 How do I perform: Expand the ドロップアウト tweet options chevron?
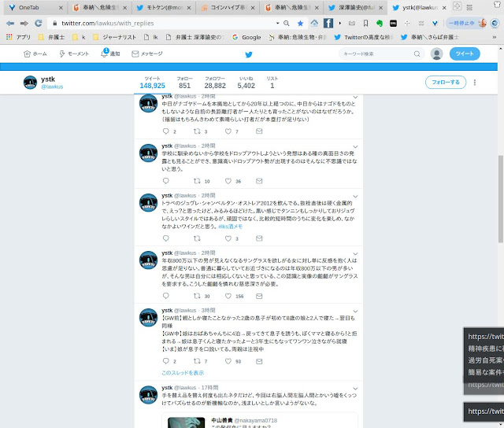355,147
